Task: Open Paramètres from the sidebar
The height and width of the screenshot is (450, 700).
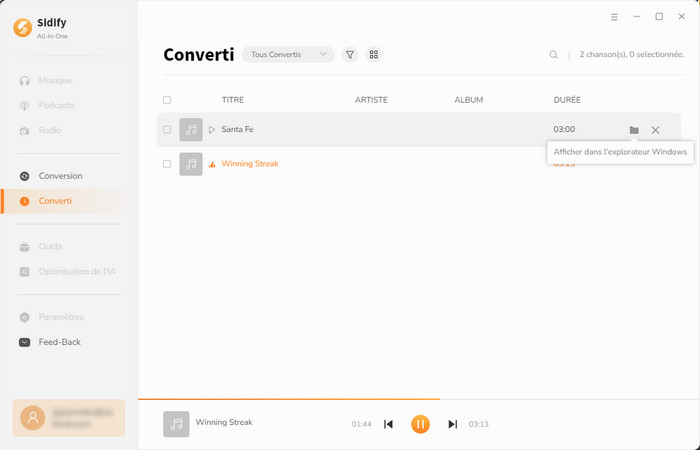Action: 60,317
